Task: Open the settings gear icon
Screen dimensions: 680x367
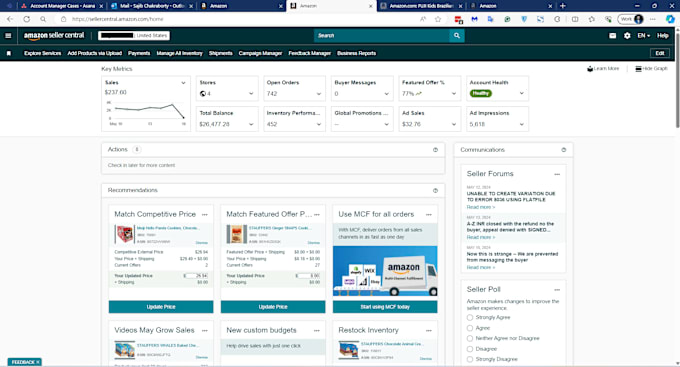Action: 627,36
